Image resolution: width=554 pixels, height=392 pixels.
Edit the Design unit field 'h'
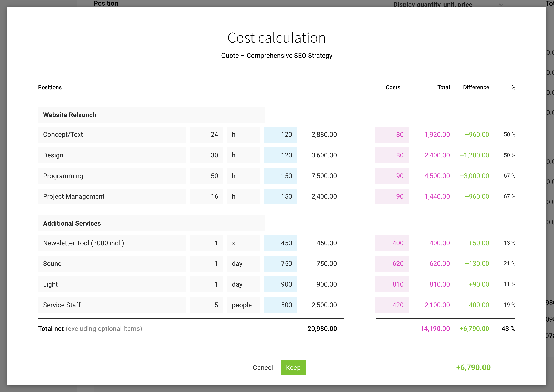pos(243,155)
